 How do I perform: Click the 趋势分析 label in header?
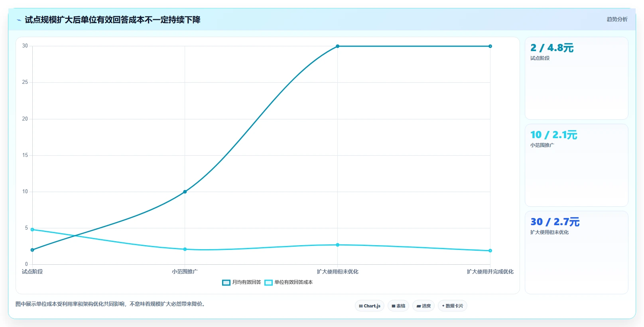(617, 19)
